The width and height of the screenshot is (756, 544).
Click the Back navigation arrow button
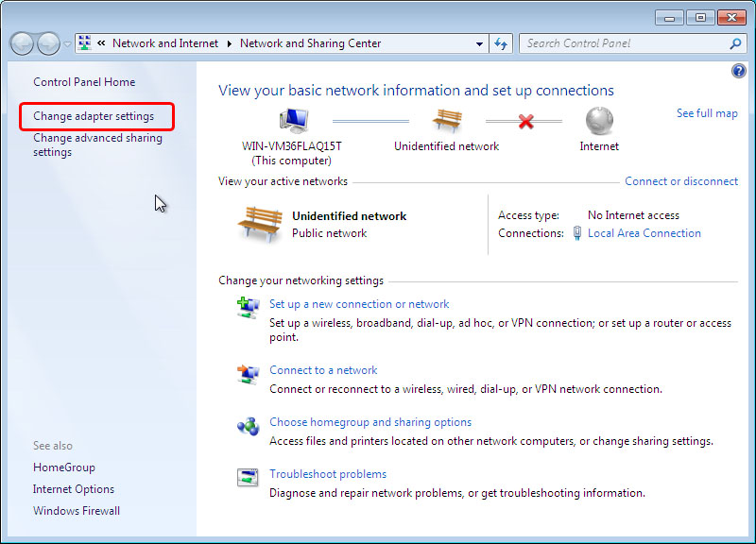click(x=22, y=43)
